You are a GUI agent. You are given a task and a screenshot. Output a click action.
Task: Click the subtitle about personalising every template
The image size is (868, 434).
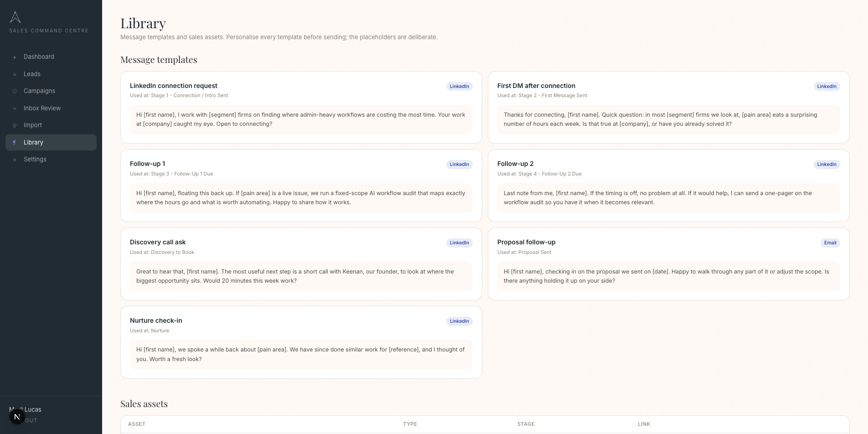pyautogui.click(x=279, y=37)
